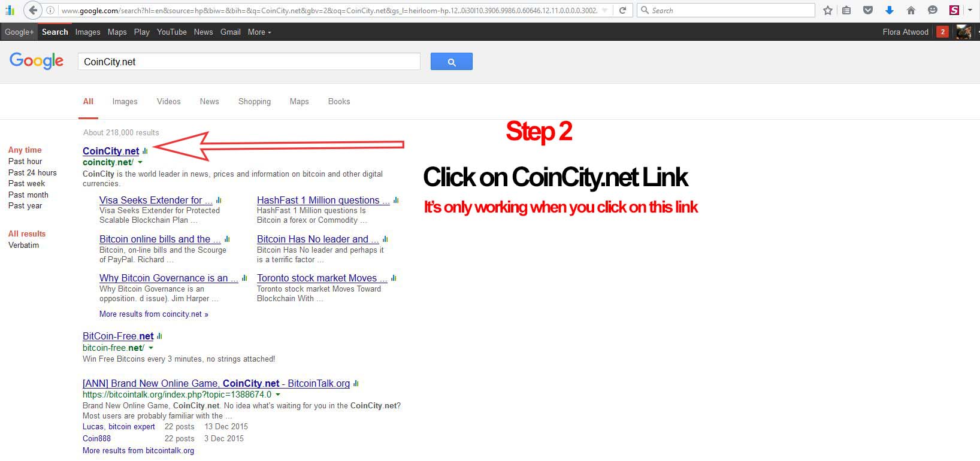Viewport: 980px width, 461px height.
Task: Open Play from the Google bar
Action: [x=142, y=32]
